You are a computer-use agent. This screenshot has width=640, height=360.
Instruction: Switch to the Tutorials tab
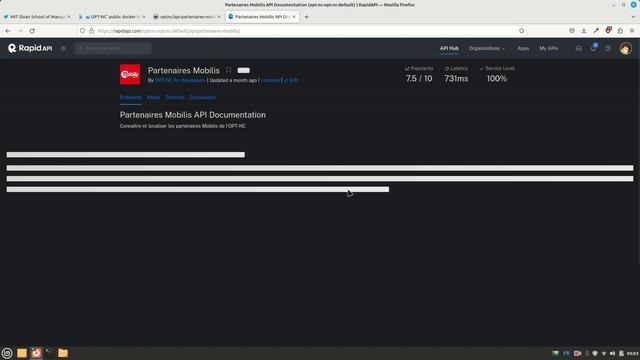pos(175,98)
